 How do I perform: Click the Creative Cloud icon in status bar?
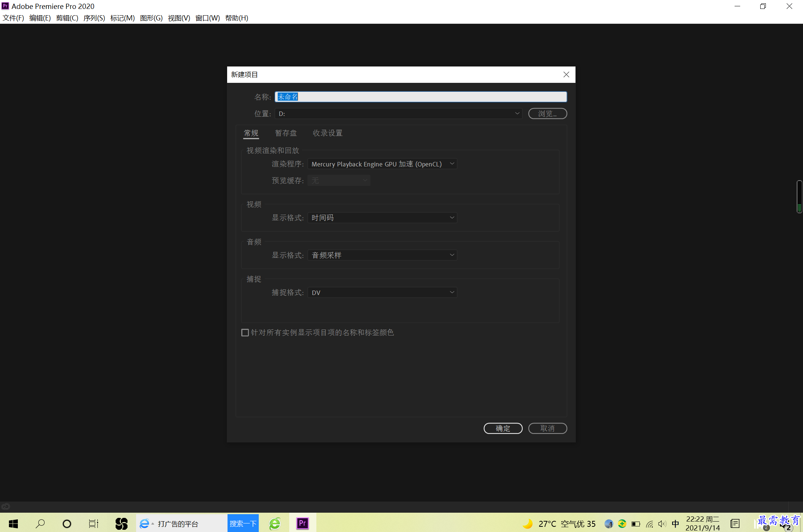(6, 506)
